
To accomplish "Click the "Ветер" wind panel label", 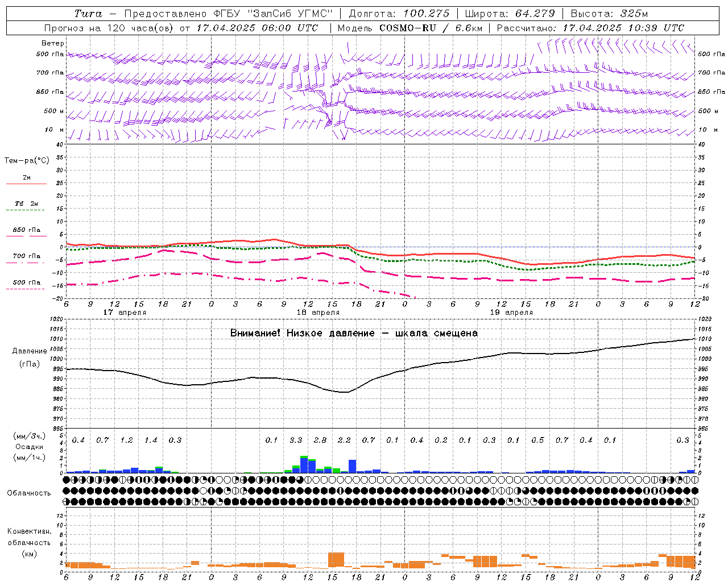I will point(53,43).
